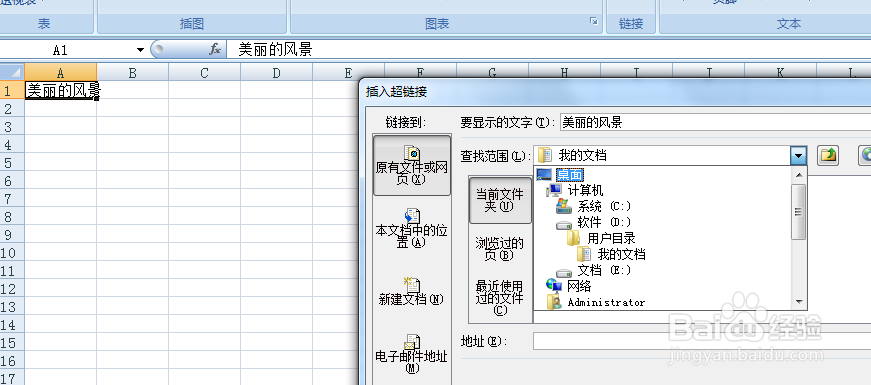Select row 1 header
Screen dimensions: 871x385
pos(12,90)
